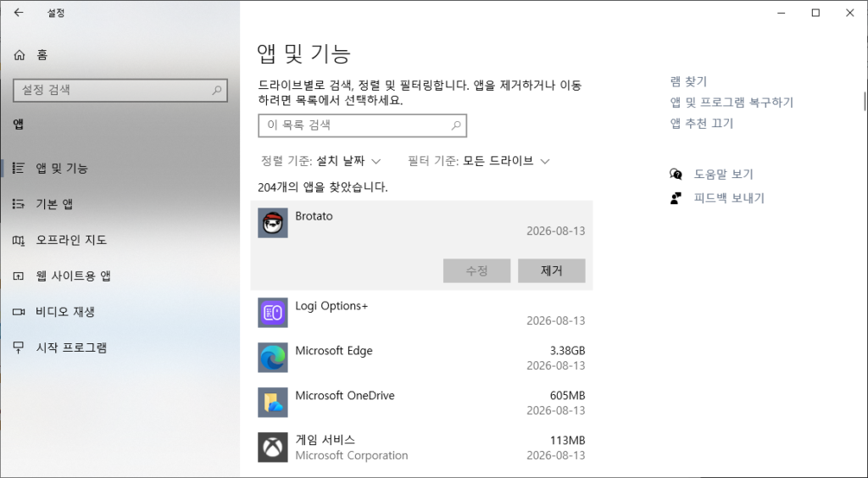Screen dimensions: 868x478
Task: Click 204개의 앱을 찾았습니다 text
Action: tap(323, 187)
